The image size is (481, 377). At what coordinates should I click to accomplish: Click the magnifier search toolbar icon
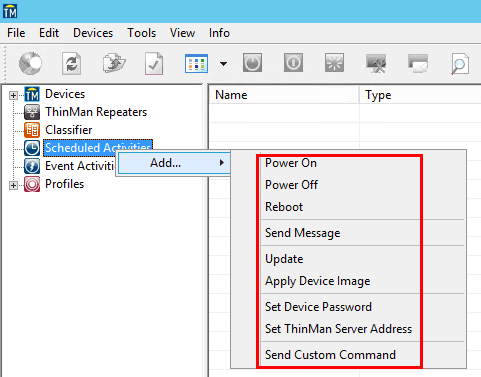pos(460,63)
